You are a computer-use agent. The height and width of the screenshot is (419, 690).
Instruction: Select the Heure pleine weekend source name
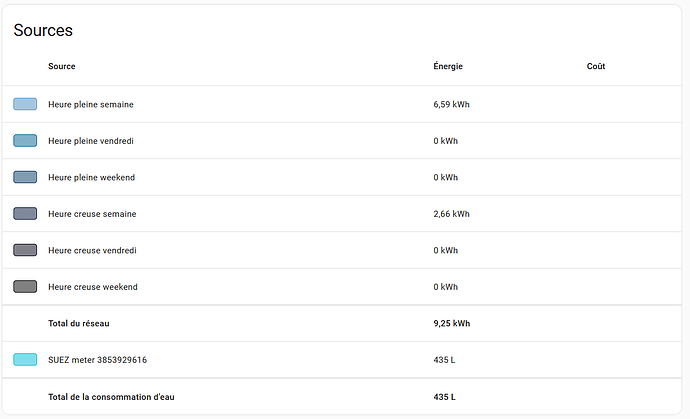pyautogui.click(x=91, y=177)
